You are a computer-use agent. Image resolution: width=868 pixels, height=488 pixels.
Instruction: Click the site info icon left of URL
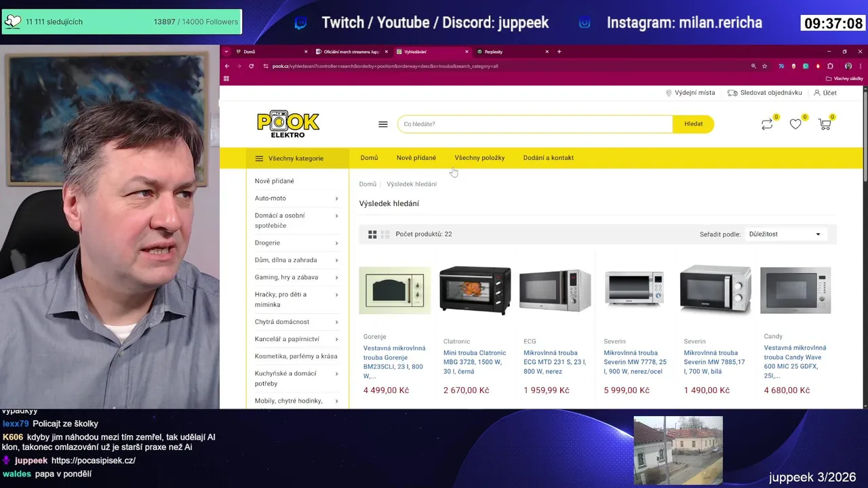(266, 66)
